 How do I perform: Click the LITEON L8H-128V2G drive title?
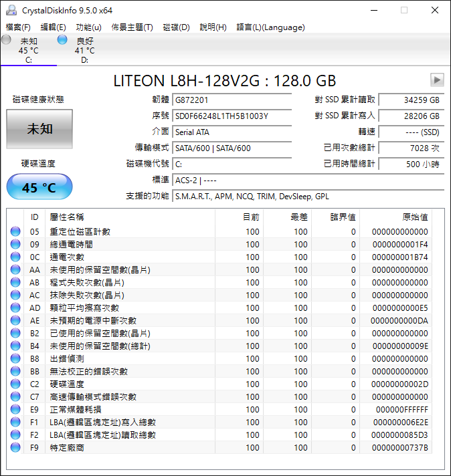point(225,81)
